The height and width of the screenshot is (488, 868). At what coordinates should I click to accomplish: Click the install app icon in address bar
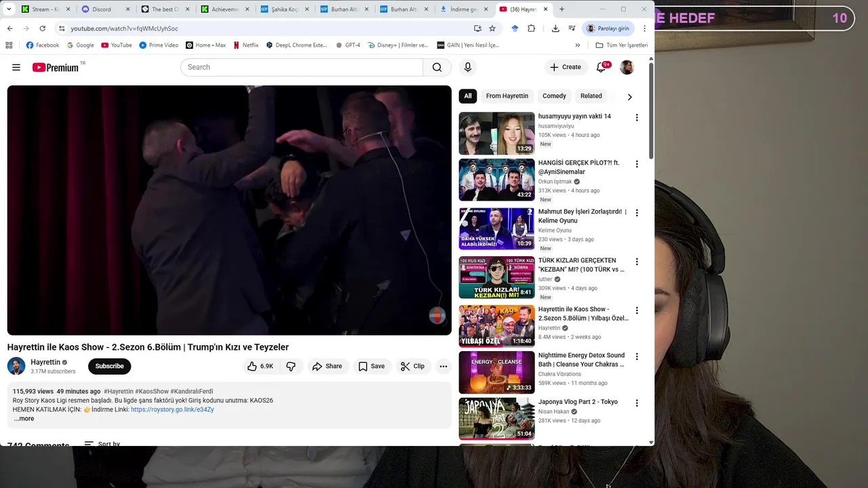click(x=477, y=28)
